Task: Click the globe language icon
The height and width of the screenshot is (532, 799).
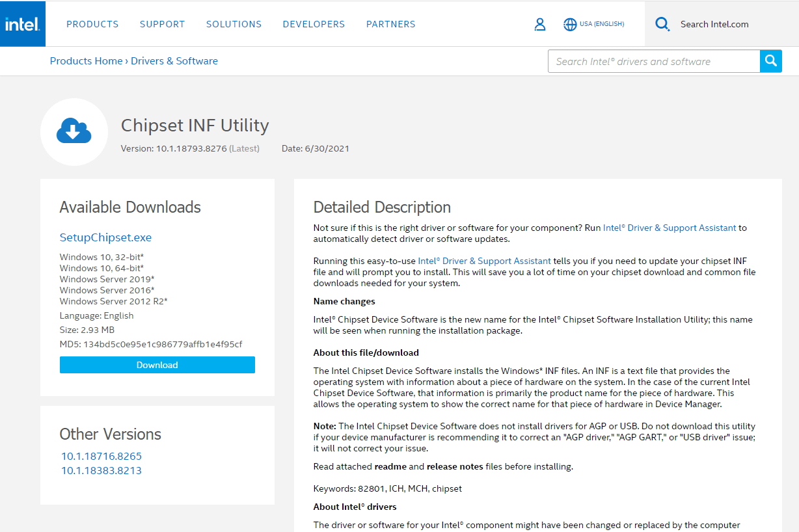Action: [x=570, y=24]
